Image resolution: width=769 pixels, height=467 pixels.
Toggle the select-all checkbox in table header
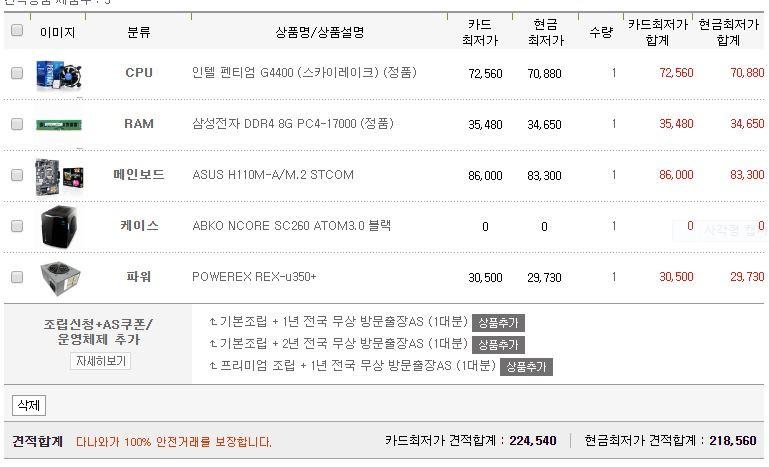tap(17, 30)
